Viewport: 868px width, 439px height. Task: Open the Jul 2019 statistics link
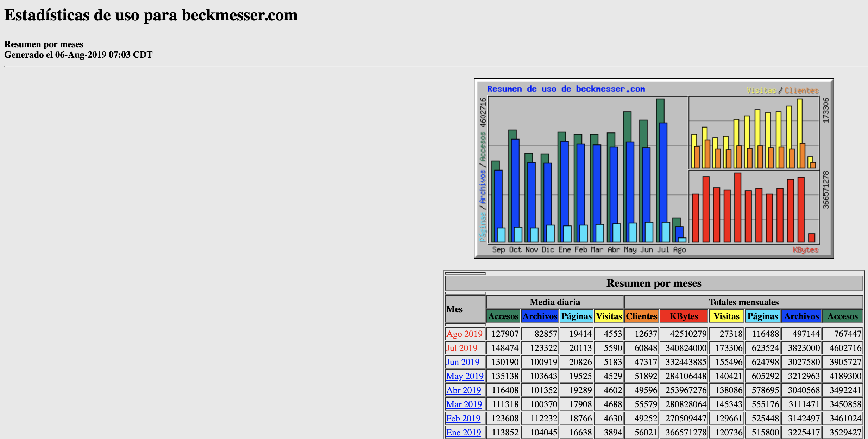coord(462,348)
